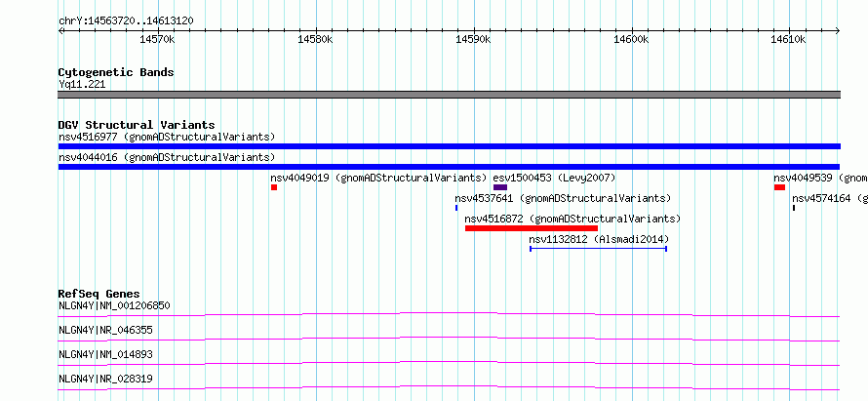Screen dimensions: 868x401
Task: Click the Yq11.221 cytogenetic band bar
Action: (x=449, y=95)
